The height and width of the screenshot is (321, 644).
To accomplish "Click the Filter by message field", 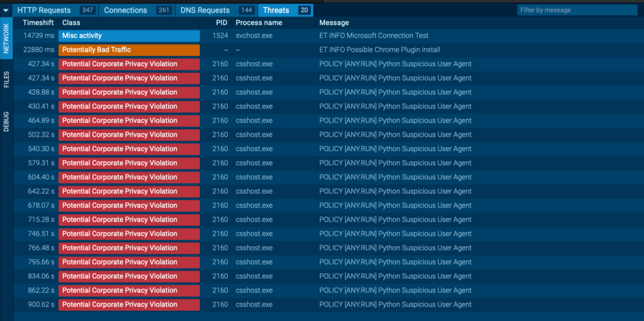I will point(577,10).
